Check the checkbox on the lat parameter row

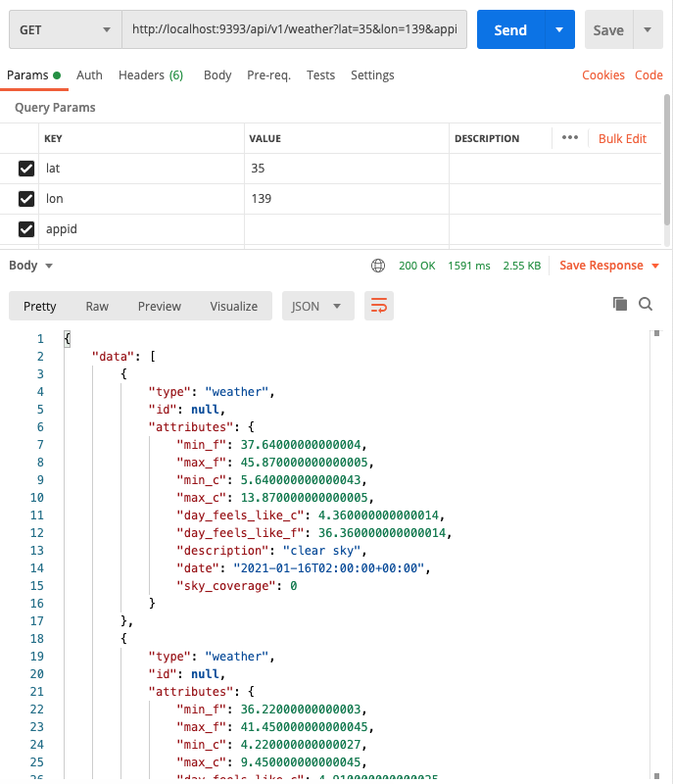(24, 168)
